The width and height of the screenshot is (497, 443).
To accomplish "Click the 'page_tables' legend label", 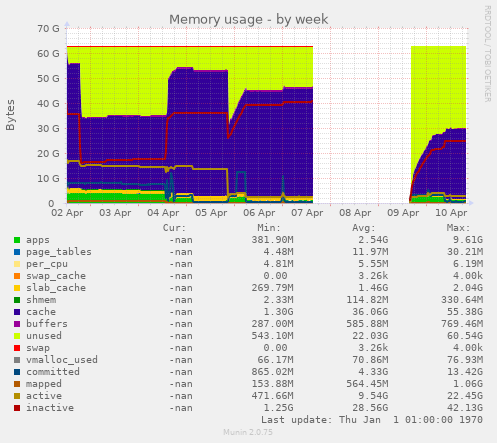I will coord(59,252).
